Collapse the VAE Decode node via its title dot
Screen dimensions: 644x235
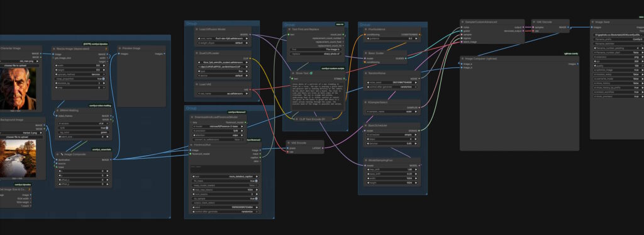(533, 22)
